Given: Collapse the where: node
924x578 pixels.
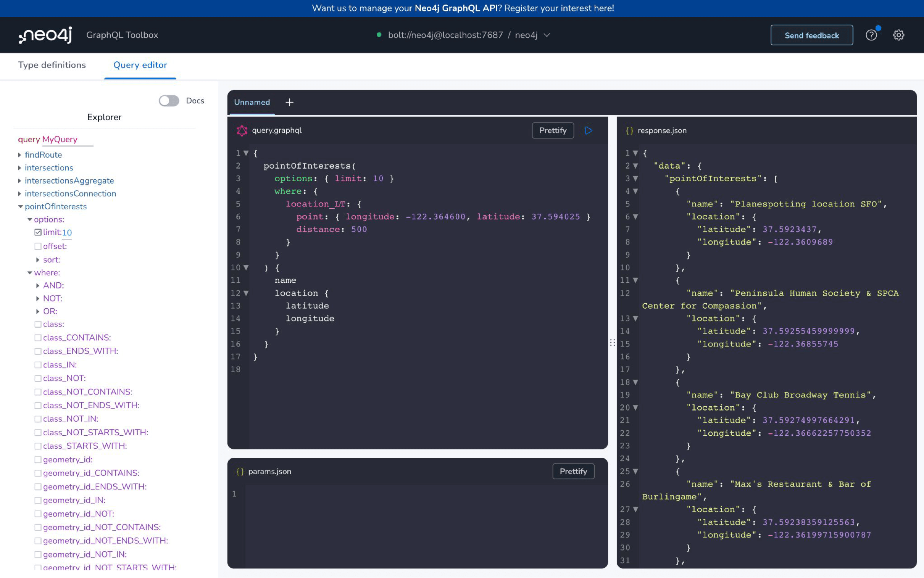Looking at the screenshot, I should click(x=29, y=273).
